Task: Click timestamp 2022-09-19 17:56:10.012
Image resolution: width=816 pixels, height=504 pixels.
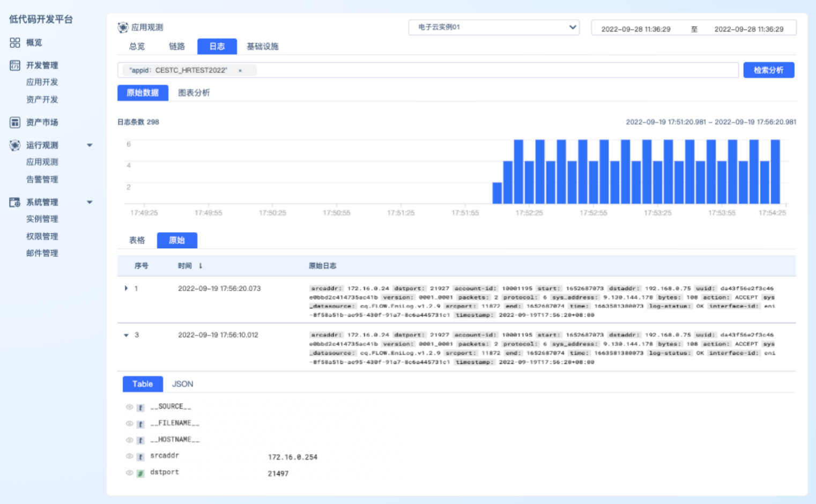Action: click(218, 335)
